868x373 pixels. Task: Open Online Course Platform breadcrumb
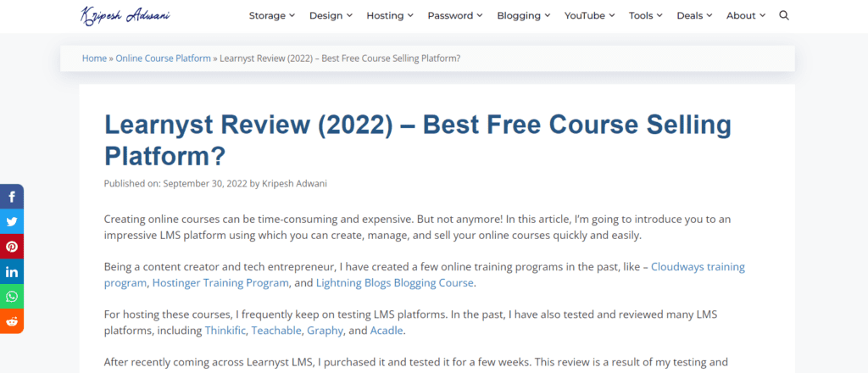(163, 58)
